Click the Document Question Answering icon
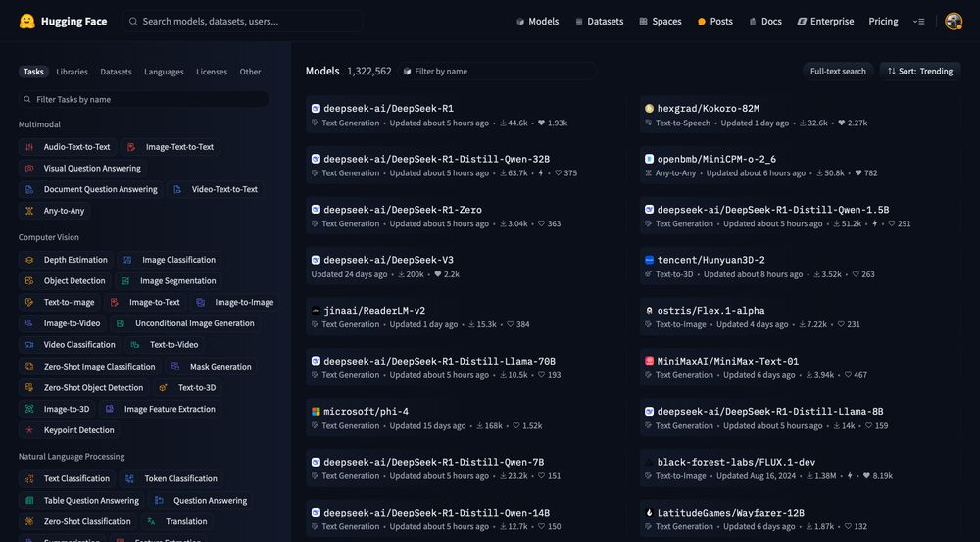 [29, 189]
